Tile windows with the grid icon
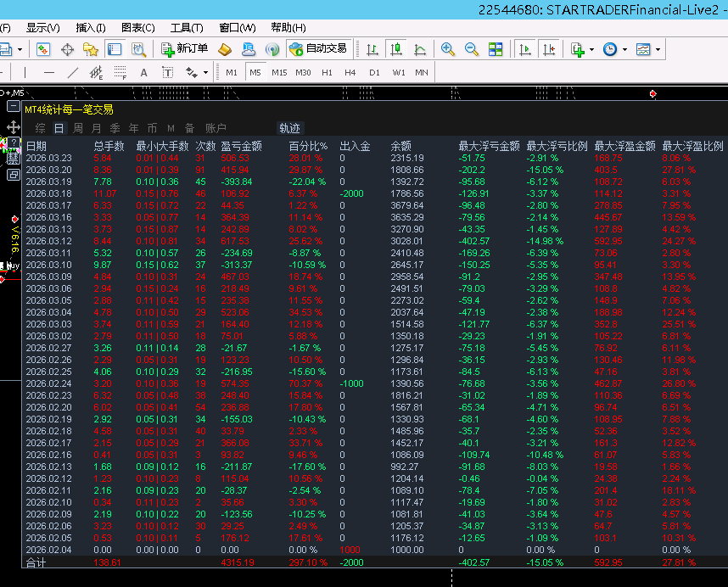The image size is (728, 587). tap(496, 49)
